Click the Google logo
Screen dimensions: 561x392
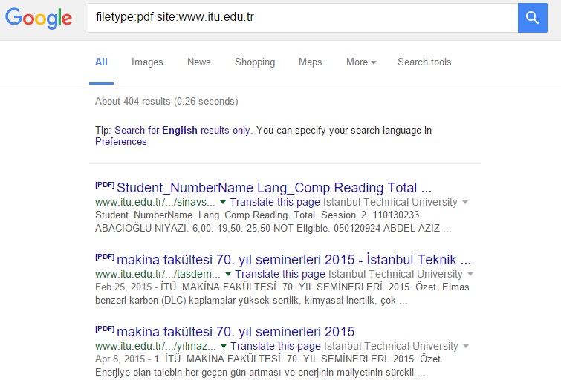[x=39, y=18]
